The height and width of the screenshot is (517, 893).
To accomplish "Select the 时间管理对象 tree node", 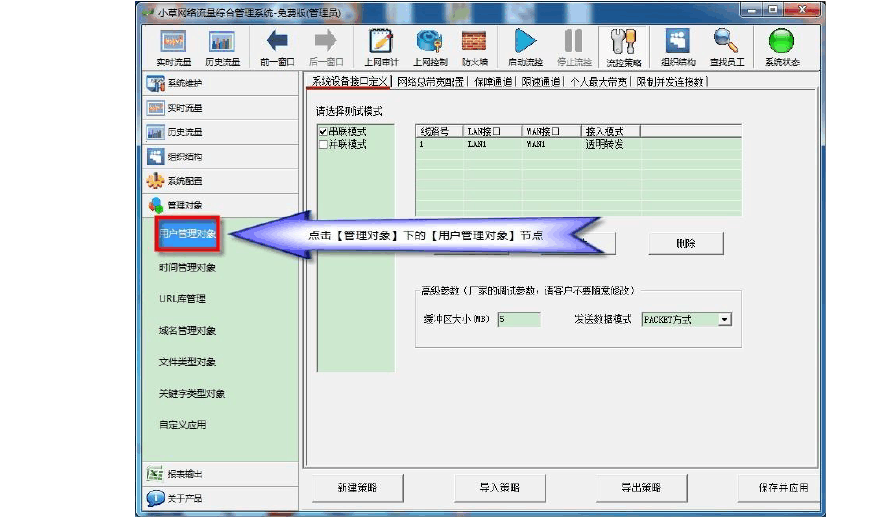I will pyautogui.click(x=187, y=268).
